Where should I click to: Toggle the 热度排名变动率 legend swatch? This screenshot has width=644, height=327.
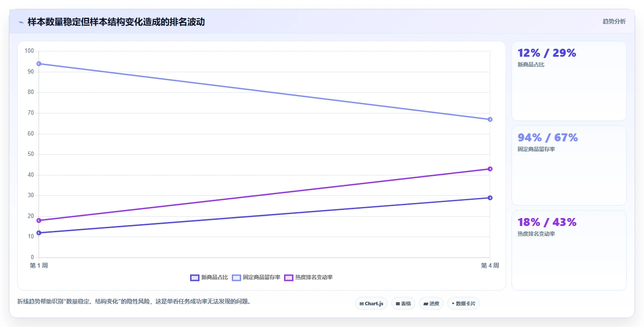tap(289, 277)
